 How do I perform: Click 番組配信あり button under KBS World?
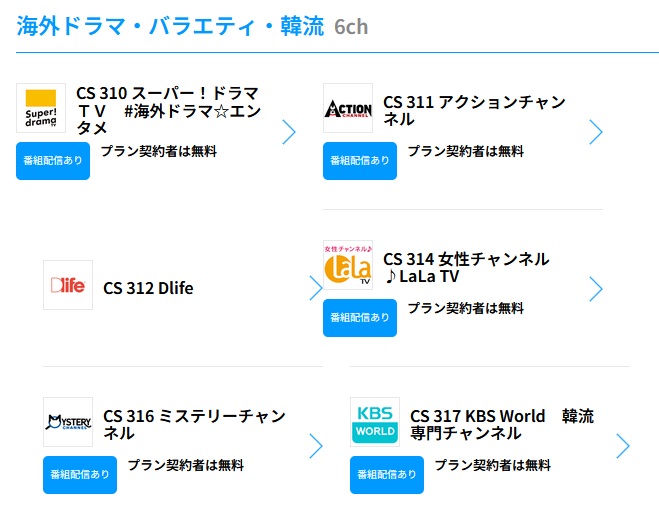point(387,475)
